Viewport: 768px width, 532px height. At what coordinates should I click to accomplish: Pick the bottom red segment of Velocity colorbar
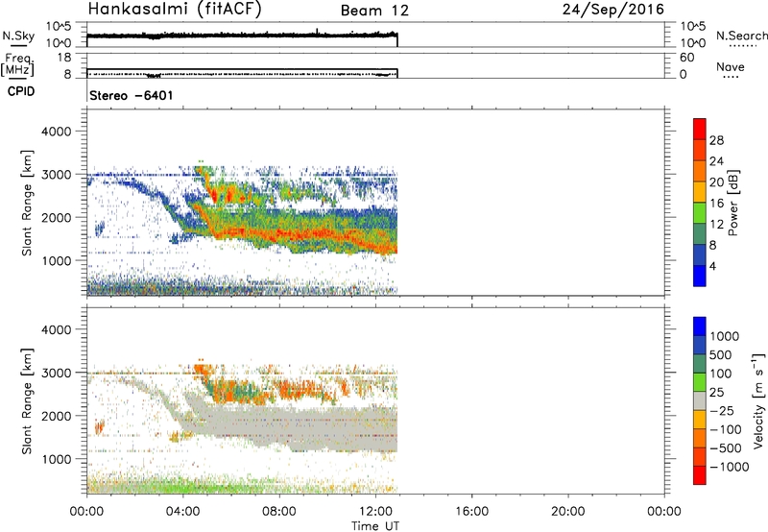(700, 475)
